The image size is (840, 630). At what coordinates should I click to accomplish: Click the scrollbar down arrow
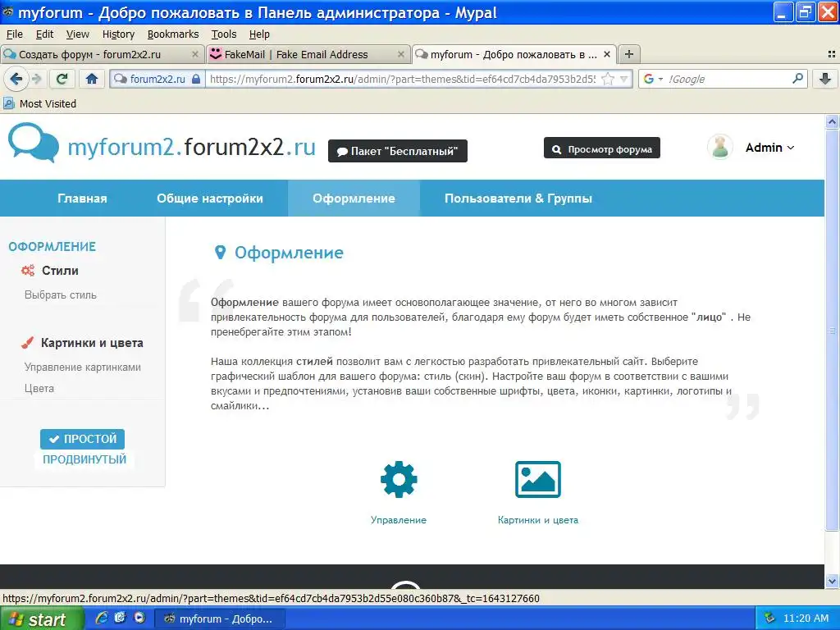point(832,581)
